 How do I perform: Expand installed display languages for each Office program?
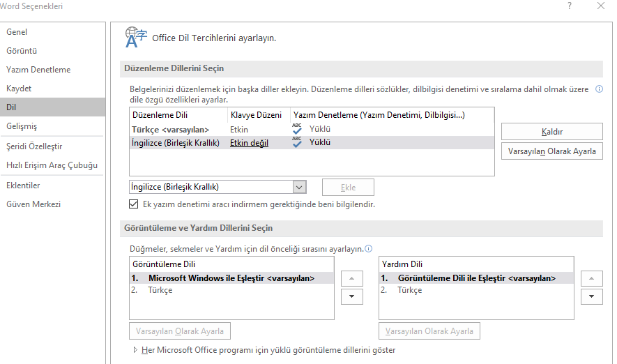pyautogui.click(x=135, y=350)
